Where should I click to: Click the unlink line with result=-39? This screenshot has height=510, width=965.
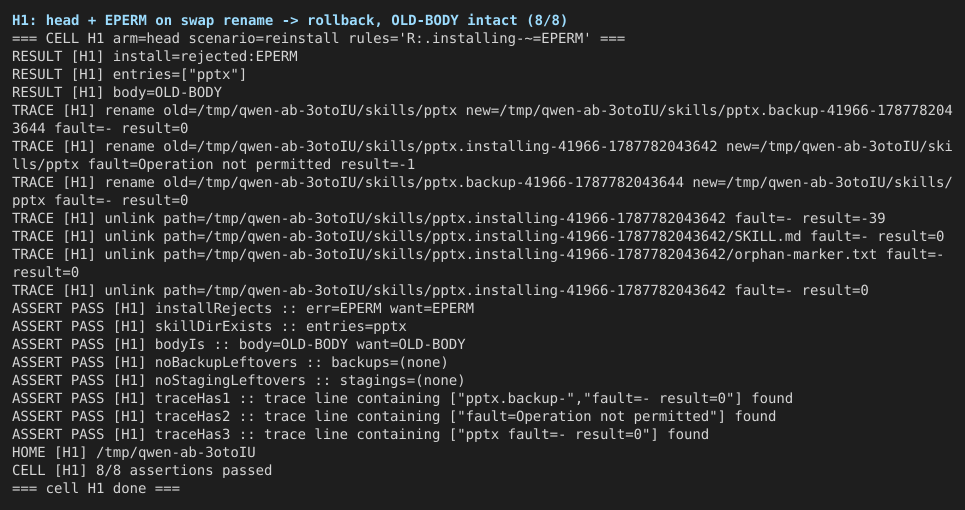pyautogui.click(x=448, y=218)
